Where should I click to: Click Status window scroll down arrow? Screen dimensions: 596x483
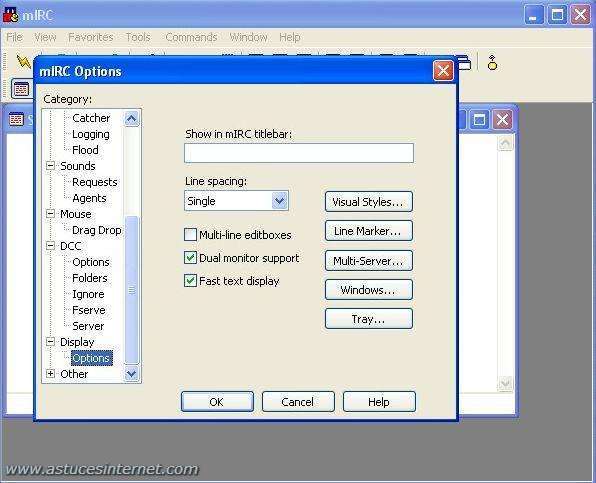tap(505, 383)
